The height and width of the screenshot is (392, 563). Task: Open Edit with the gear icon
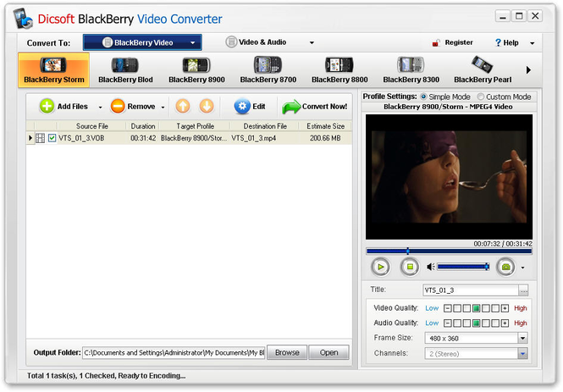(x=242, y=107)
